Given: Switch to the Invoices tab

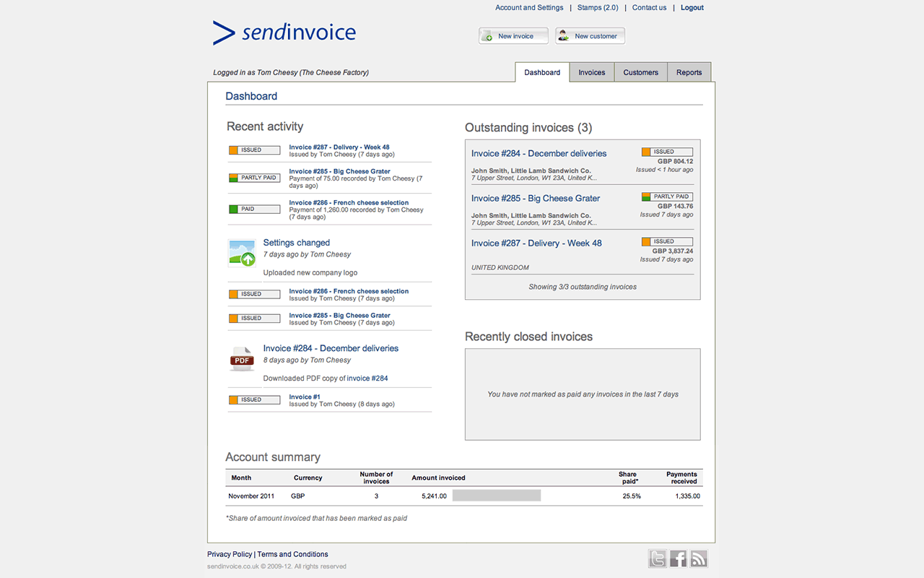Looking at the screenshot, I should pyautogui.click(x=591, y=72).
